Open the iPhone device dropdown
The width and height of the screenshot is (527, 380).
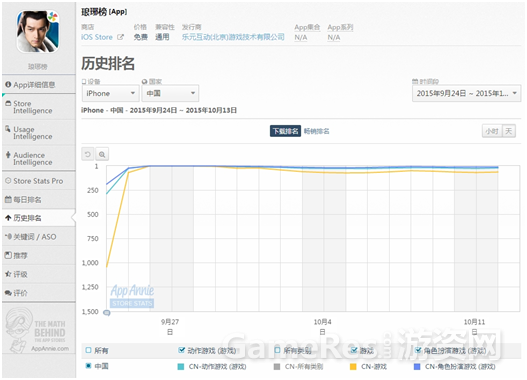[111, 93]
